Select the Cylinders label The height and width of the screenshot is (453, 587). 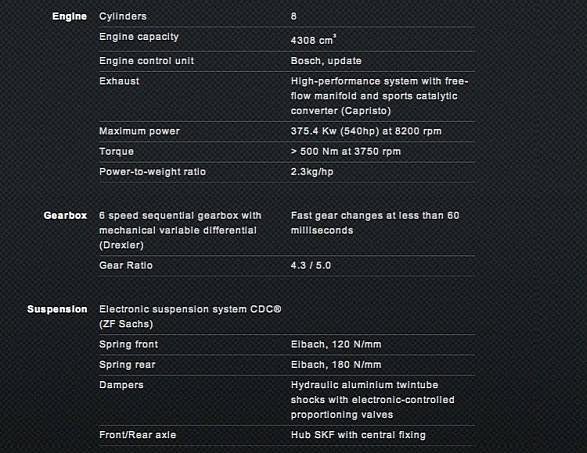point(123,16)
